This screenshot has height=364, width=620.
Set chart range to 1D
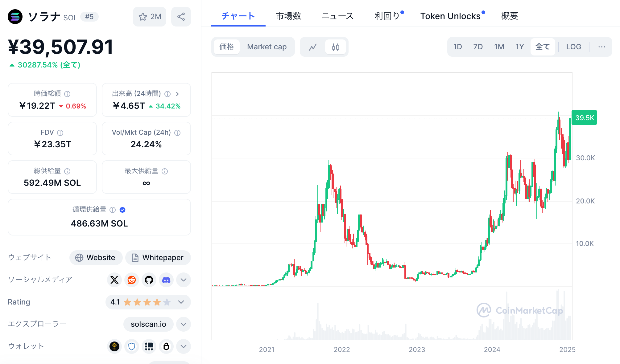pyautogui.click(x=457, y=47)
